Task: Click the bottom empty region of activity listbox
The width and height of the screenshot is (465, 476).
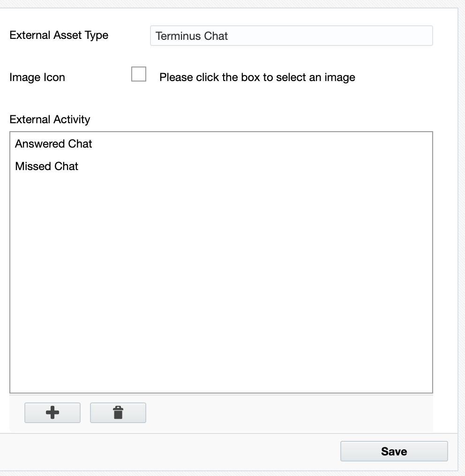Action: coord(221,364)
